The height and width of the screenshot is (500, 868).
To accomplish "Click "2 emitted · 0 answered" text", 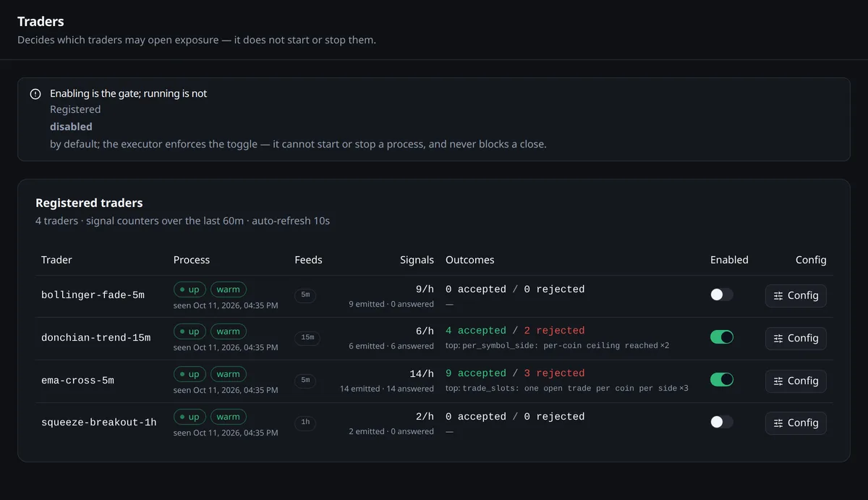I will click(x=391, y=431).
